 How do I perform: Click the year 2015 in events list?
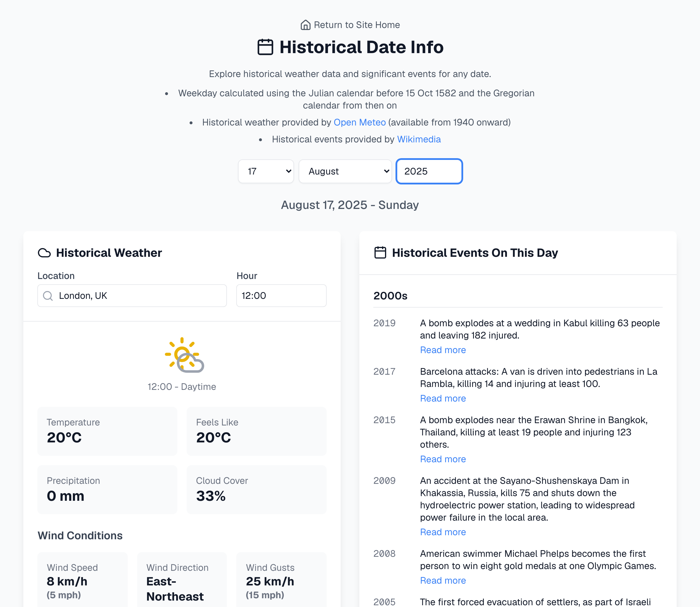click(x=384, y=420)
